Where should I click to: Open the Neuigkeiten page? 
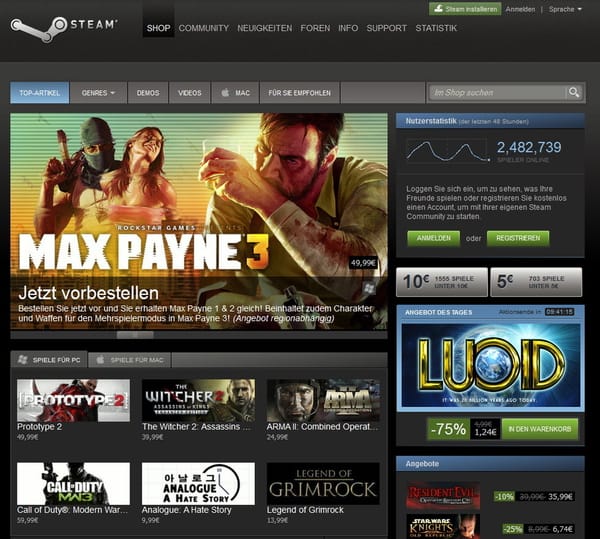(264, 28)
